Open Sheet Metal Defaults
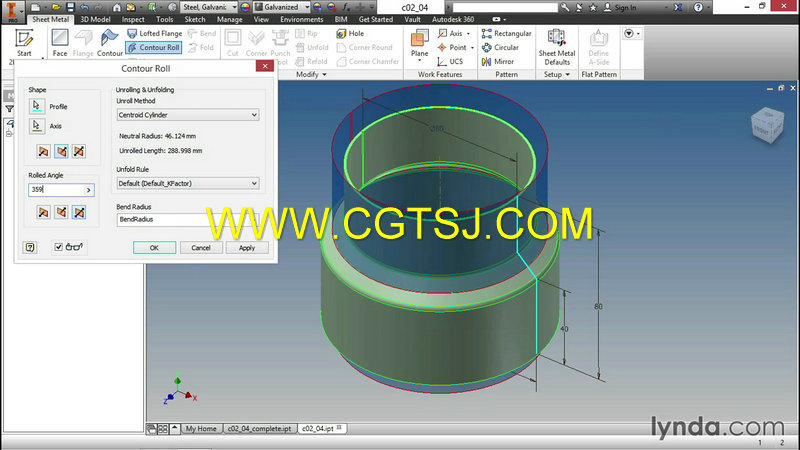 tap(557, 47)
